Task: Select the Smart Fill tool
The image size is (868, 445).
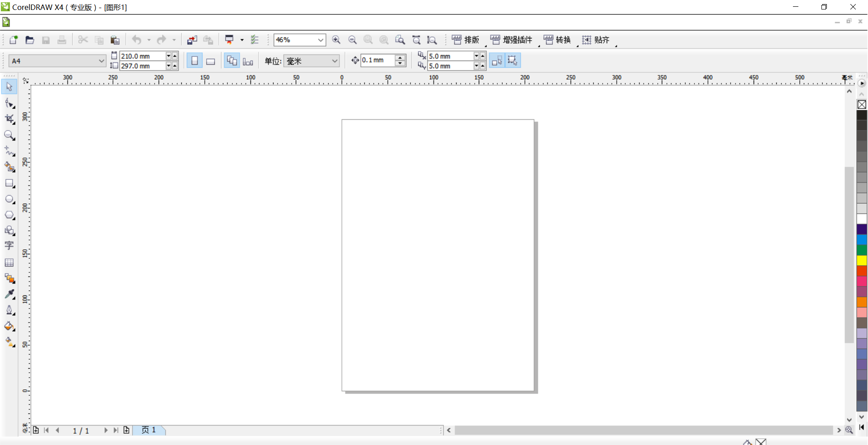Action: (x=9, y=167)
